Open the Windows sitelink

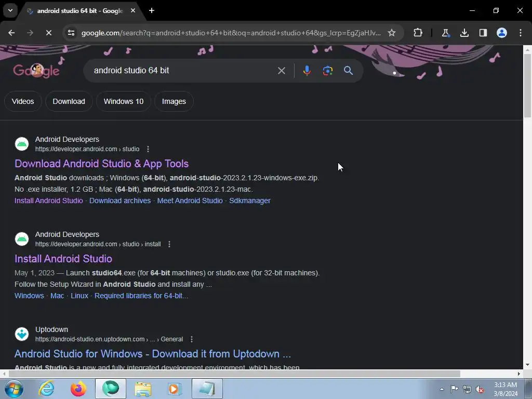pos(29,296)
